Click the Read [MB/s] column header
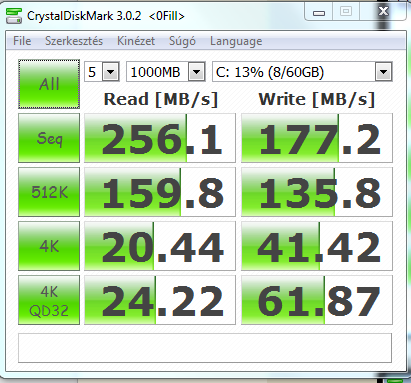Image resolution: width=411 pixels, height=383 pixels. 161,99
